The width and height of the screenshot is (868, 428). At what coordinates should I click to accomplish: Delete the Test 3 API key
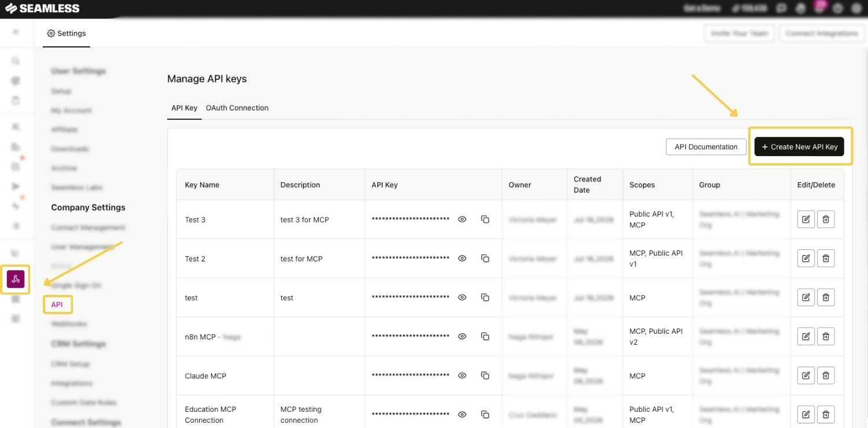[x=826, y=219]
